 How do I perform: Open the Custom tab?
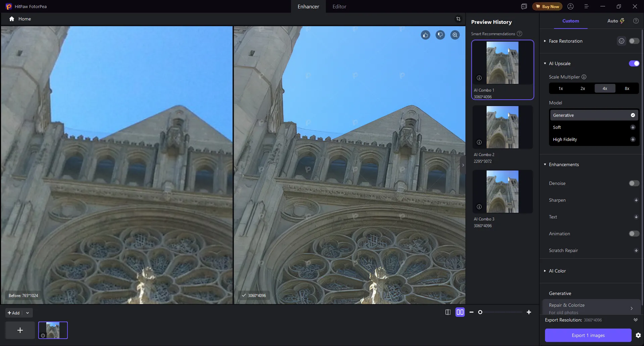click(571, 21)
